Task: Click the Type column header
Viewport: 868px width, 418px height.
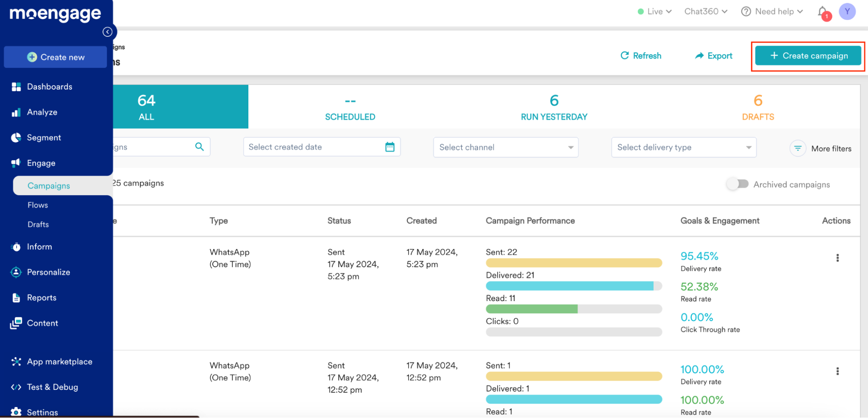Action: pos(219,221)
